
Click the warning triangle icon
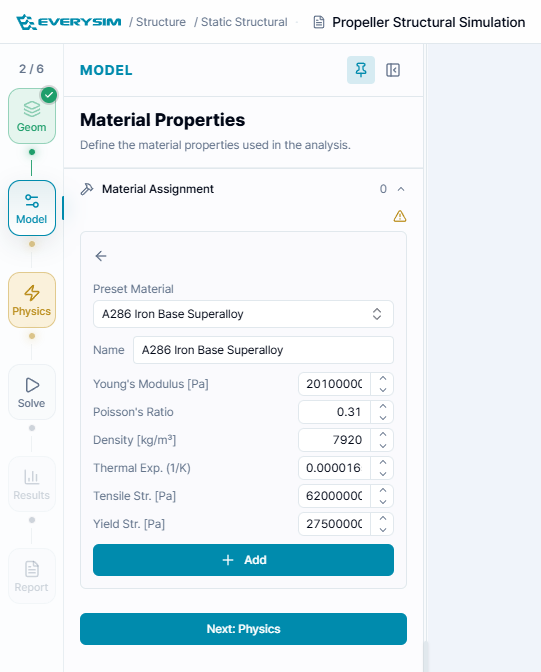[400, 216]
